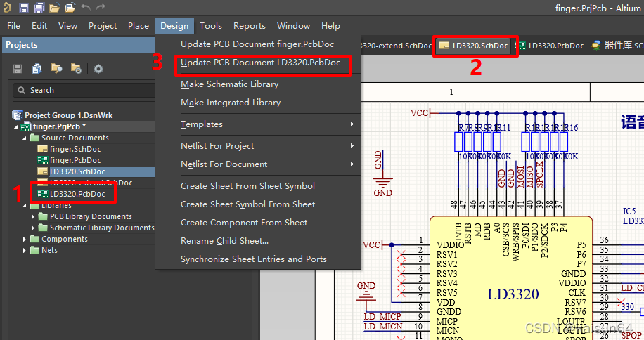This screenshot has width=644, height=340.
Task: Open the Netlist For Project submenu arrow
Action: point(352,145)
